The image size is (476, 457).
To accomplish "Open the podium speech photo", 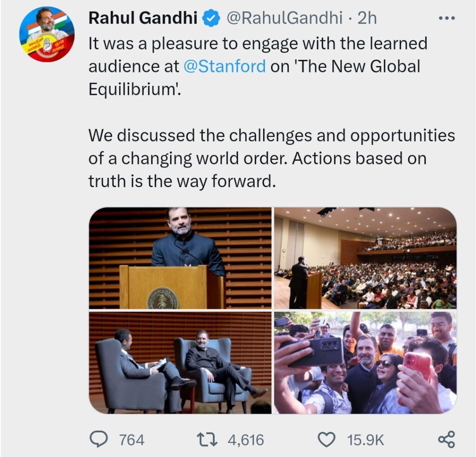I will coord(180,258).
